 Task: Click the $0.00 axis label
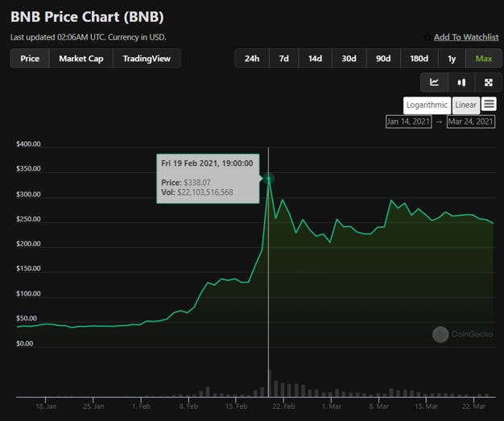pos(25,344)
